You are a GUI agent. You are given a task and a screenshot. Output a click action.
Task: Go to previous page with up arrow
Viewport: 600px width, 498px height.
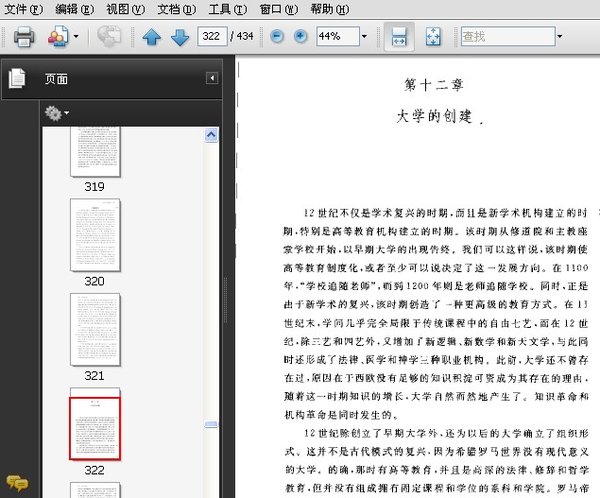151,38
